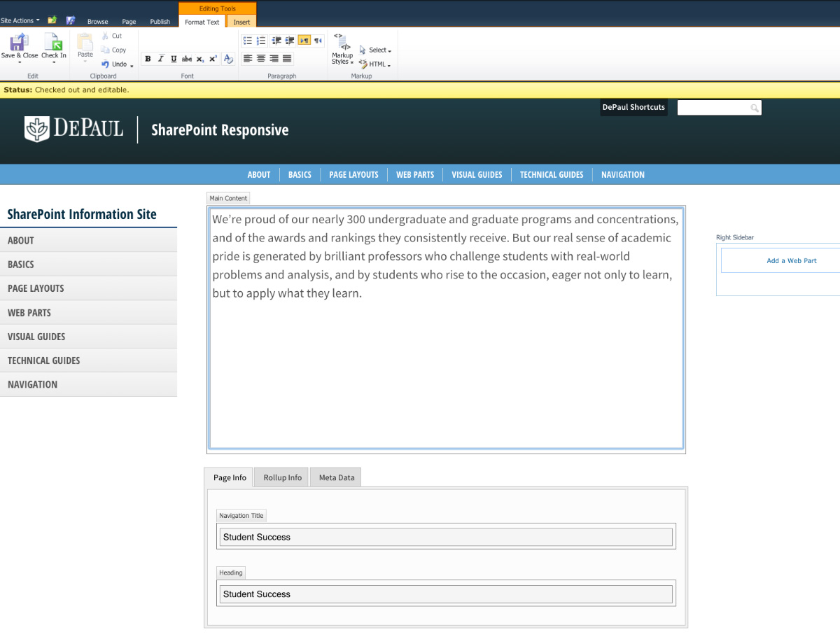The image size is (840, 639).
Task: Select the Italic formatting icon
Action: [x=161, y=59]
